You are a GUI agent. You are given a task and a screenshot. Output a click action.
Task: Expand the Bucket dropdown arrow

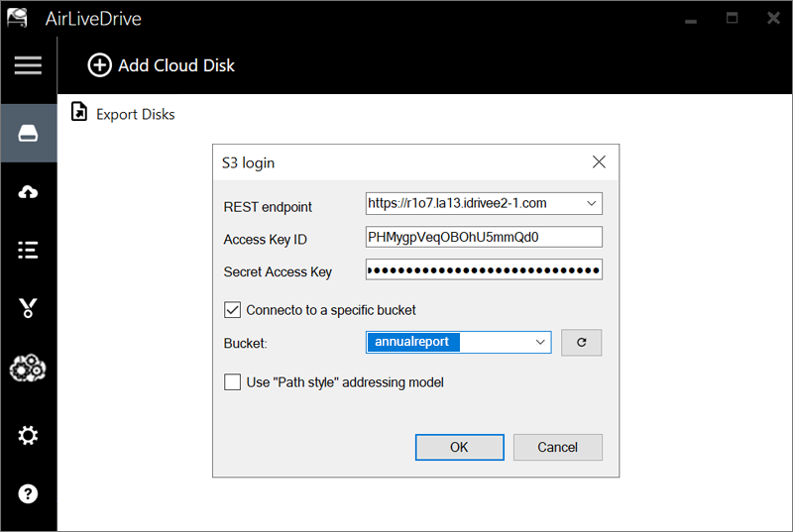tap(540, 342)
